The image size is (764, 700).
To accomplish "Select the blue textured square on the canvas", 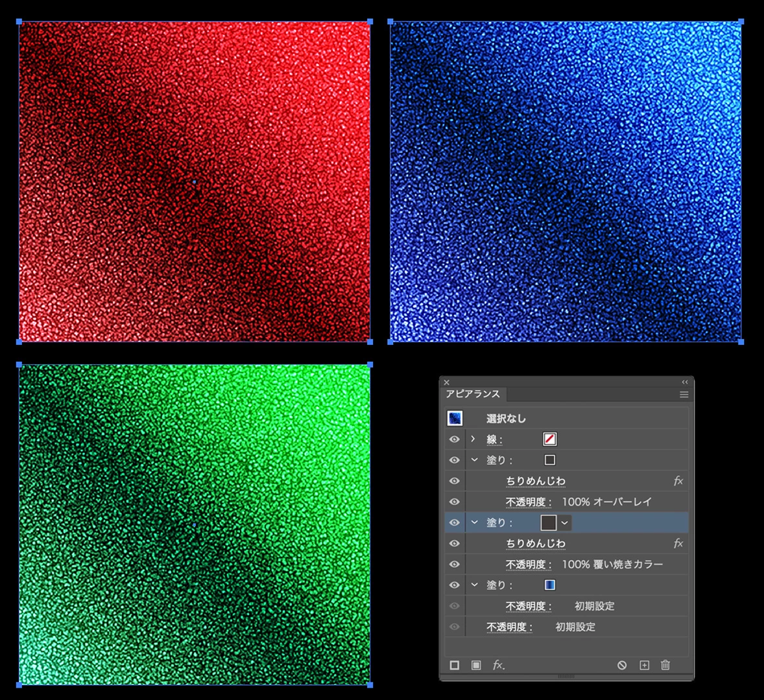I will tap(565, 181).
